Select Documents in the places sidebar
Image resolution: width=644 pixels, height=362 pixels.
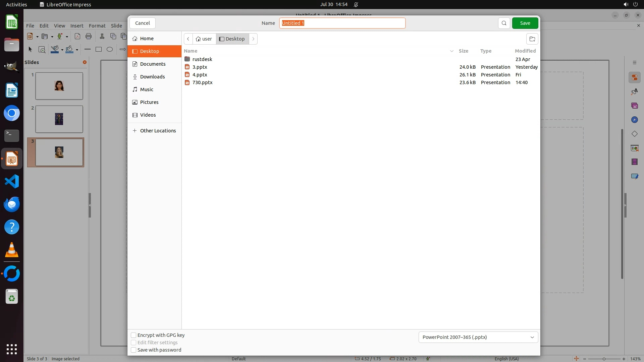point(153,64)
